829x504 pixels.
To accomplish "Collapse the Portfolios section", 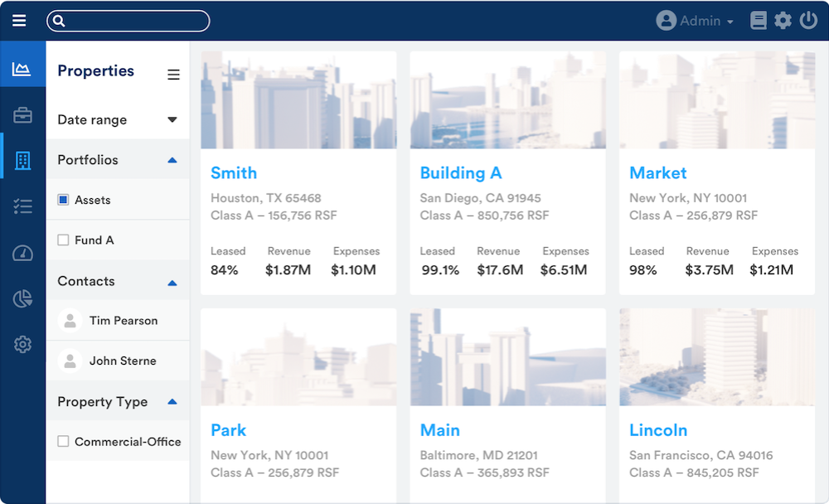I will [x=172, y=160].
